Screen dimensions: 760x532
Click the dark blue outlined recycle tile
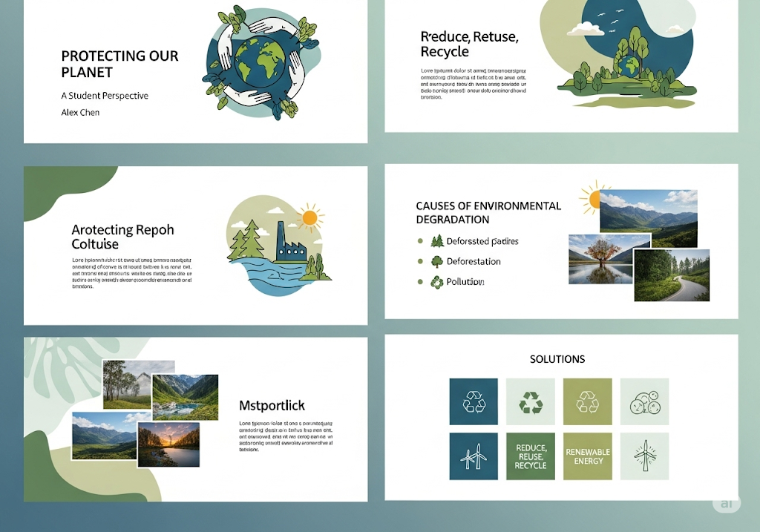click(474, 401)
